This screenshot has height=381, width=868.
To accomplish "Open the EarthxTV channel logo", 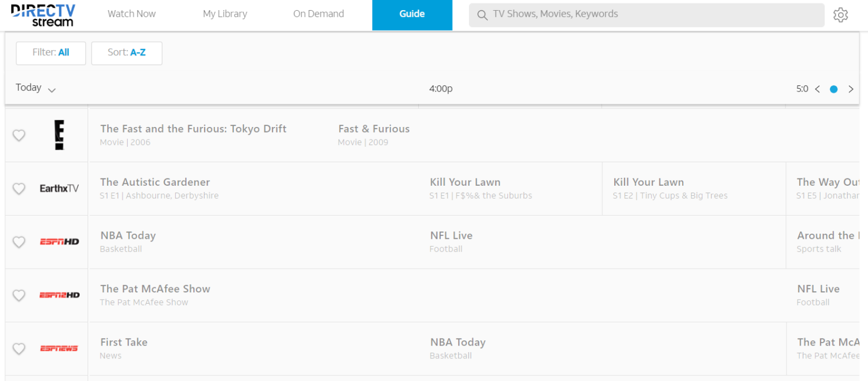I will tap(59, 189).
